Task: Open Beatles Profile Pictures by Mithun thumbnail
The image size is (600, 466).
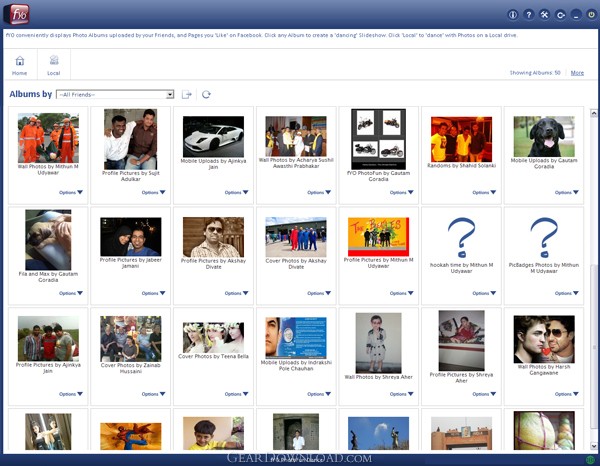Action: point(378,237)
